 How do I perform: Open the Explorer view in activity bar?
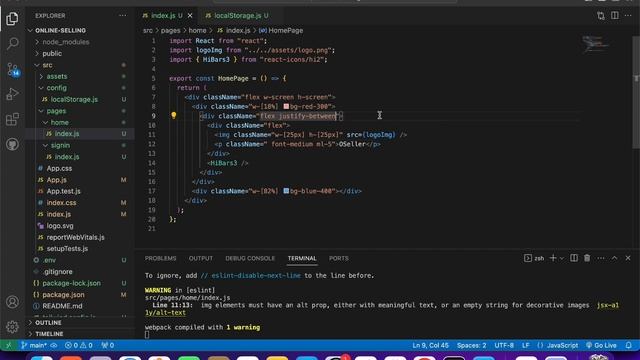(x=12, y=19)
